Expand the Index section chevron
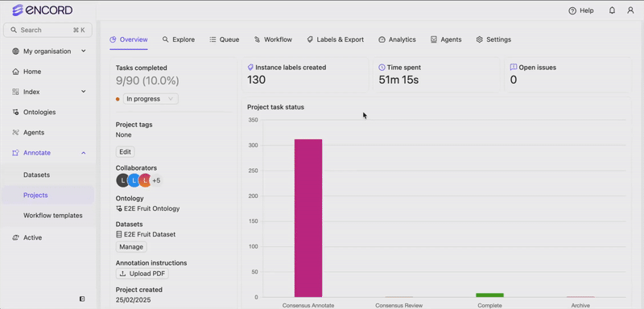Image resolution: width=644 pixels, height=309 pixels. (x=84, y=92)
